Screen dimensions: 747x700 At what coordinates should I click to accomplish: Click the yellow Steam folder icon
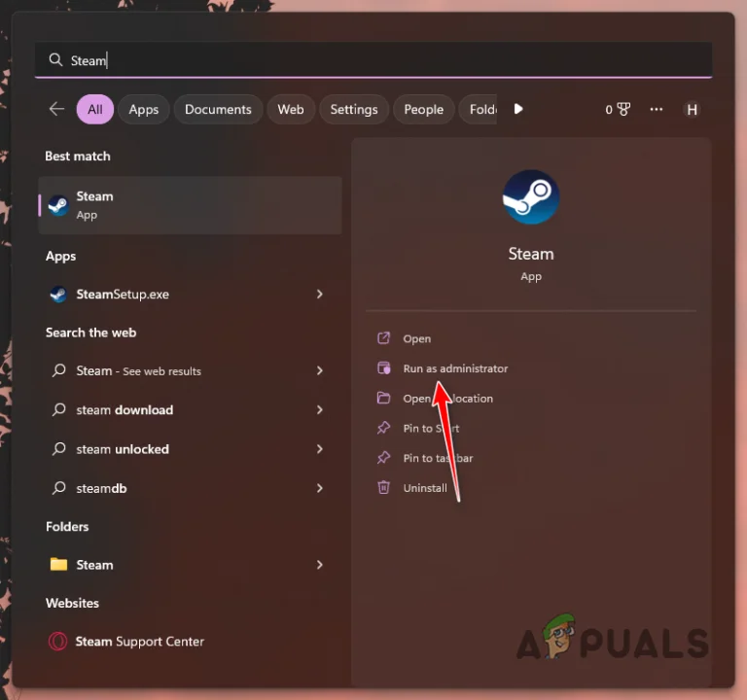[x=58, y=564]
